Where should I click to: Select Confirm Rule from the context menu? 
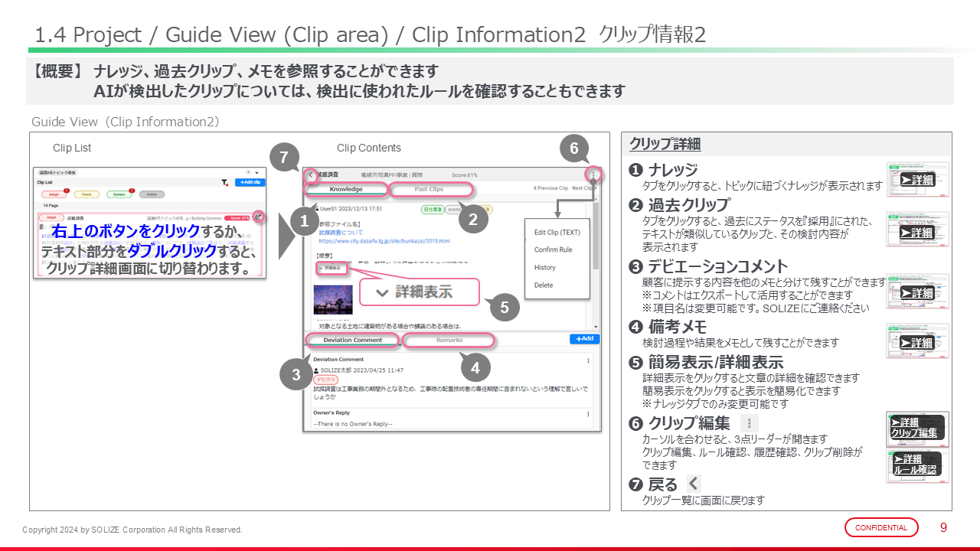tap(553, 249)
